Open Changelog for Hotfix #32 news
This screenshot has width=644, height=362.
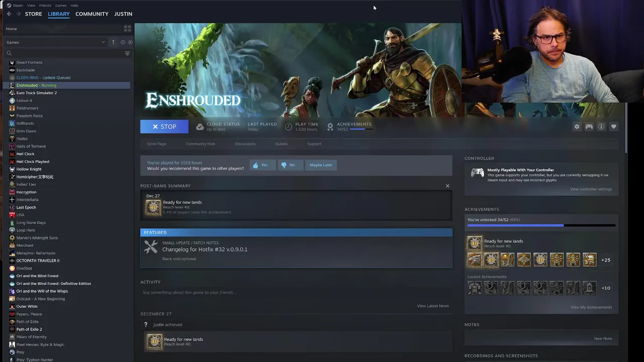pyautogui.click(x=205, y=249)
